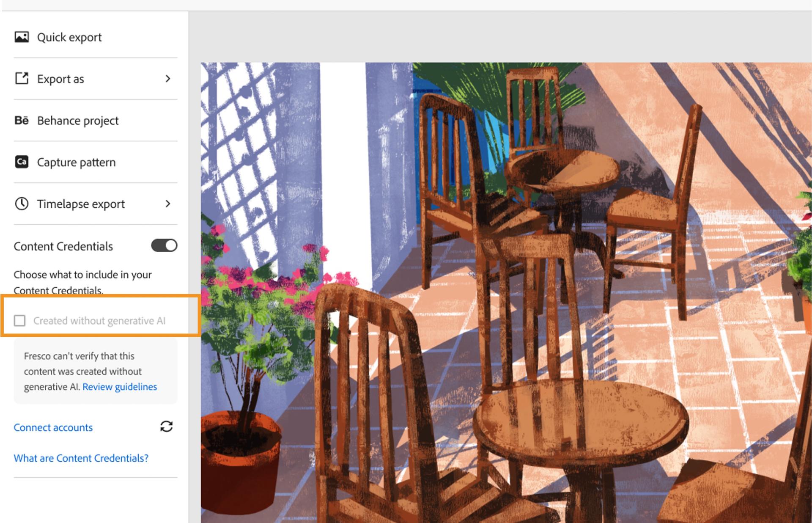Click the Export as share icon
This screenshot has width=812, height=523.
22,79
